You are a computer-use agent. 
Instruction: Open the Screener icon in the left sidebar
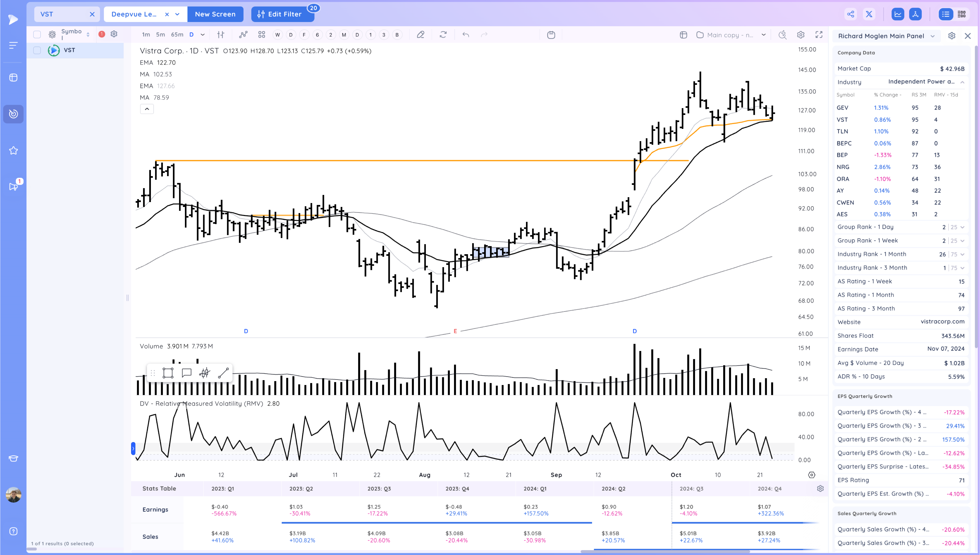pos(13,114)
